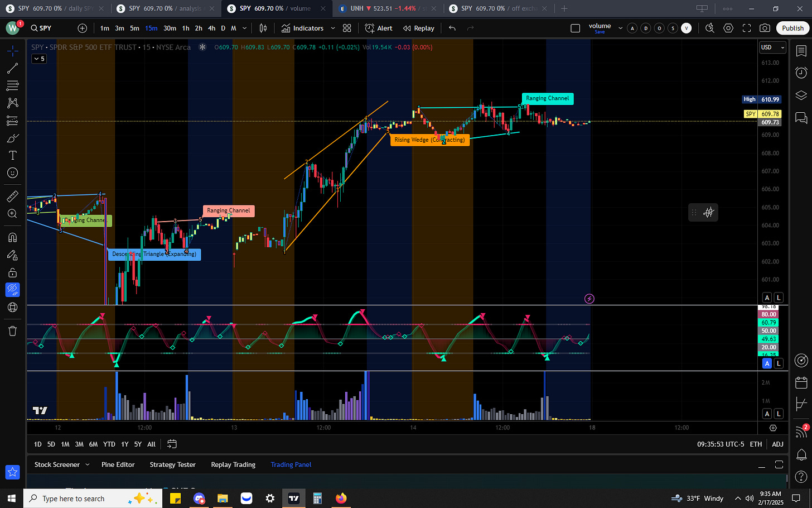Switch to the UNH 523.51 browser tab
812x508 pixels.
[x=388, y=8]
